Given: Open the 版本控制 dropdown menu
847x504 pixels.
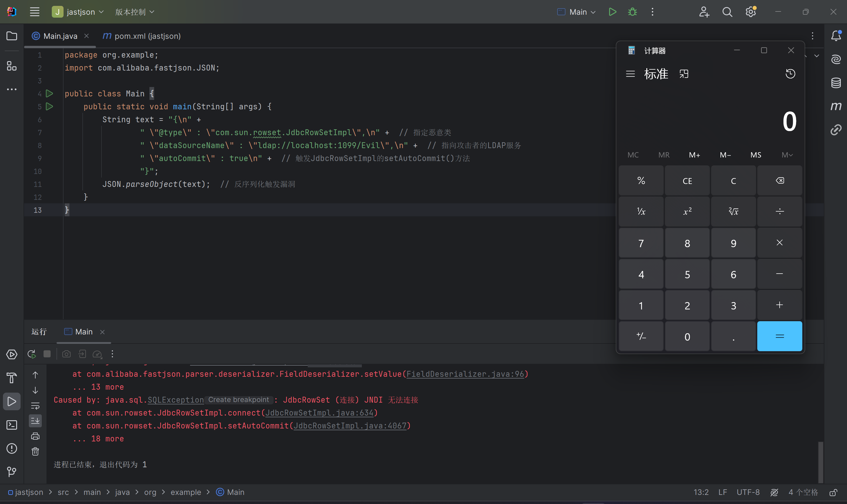Looking at the screenshot, I should click(134, 12).
